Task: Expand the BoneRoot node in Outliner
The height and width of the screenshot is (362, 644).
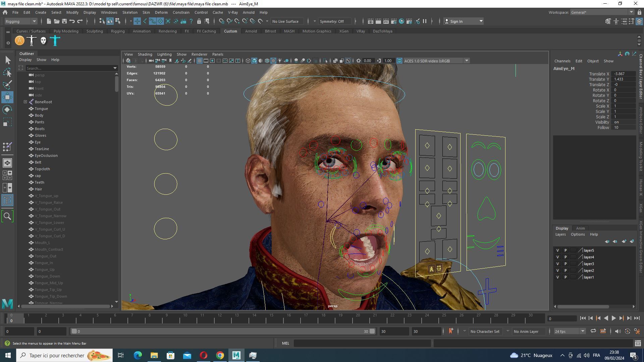Action: [x=25, y=102]
